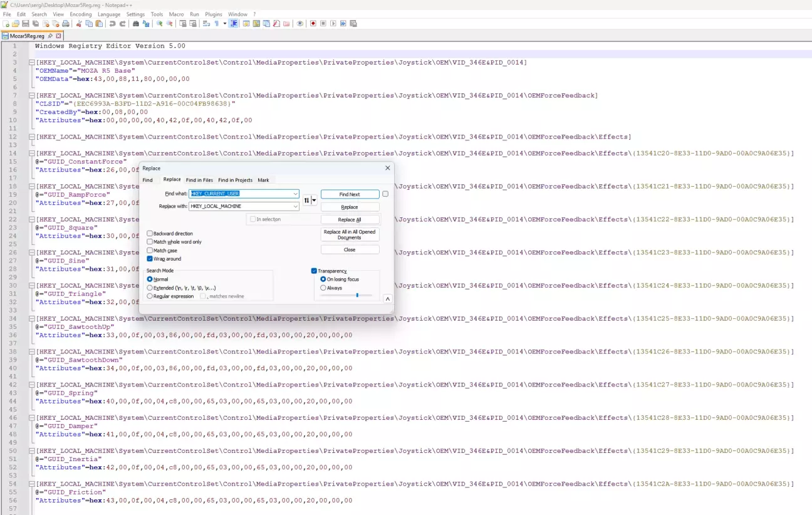Toggle the Indent Guide toolbar icon
The height and width of the screenshot is (515, 812).
[x=234, y=24]
